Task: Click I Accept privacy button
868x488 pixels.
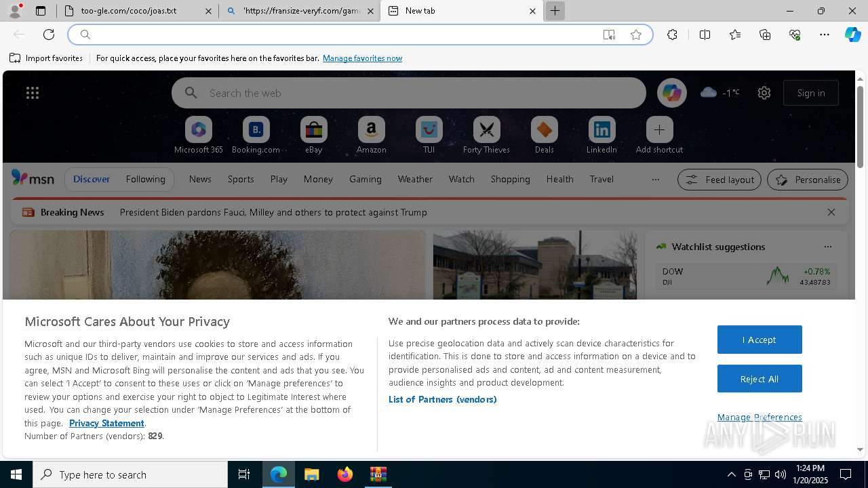Action: click(759, 340)
